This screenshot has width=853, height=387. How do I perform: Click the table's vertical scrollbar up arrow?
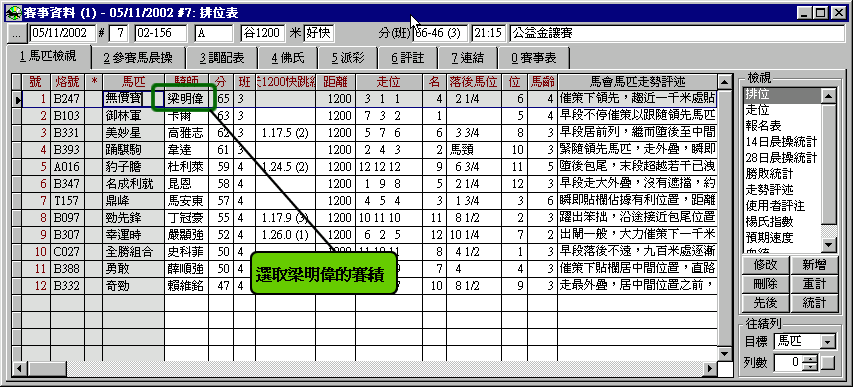tap(725, 83)
